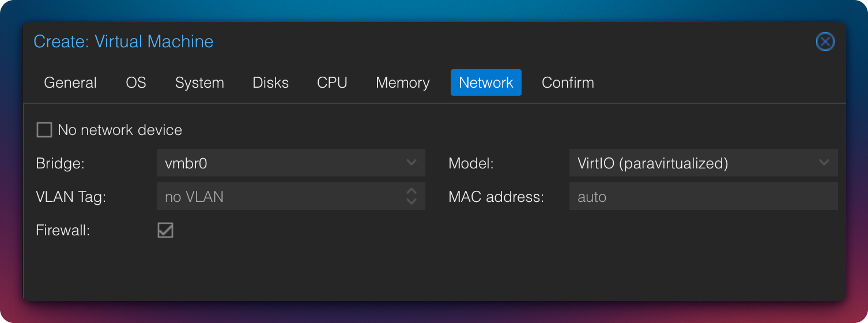Screen dimensions: 868x323
Task: Increase VLAN Tag with the up spinner arrow
Action: click(412, 191)
